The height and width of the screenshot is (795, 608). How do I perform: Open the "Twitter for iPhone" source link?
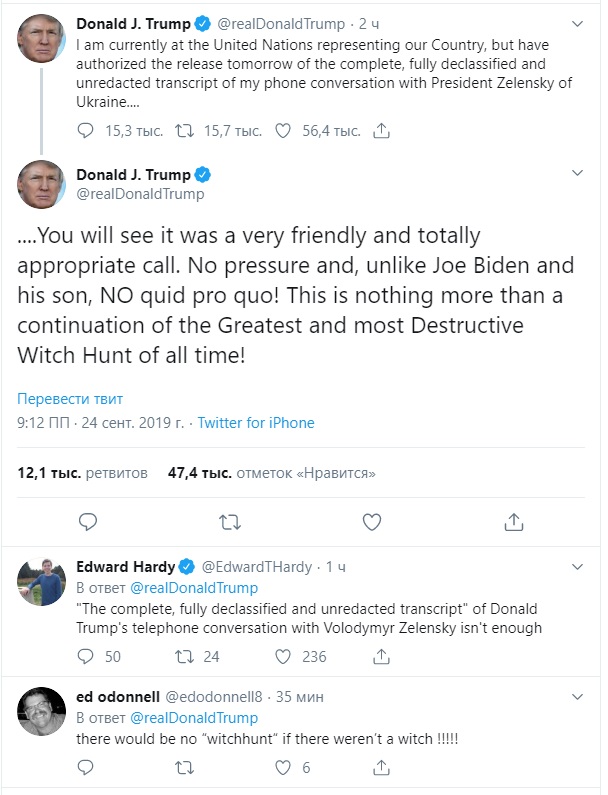256,423
